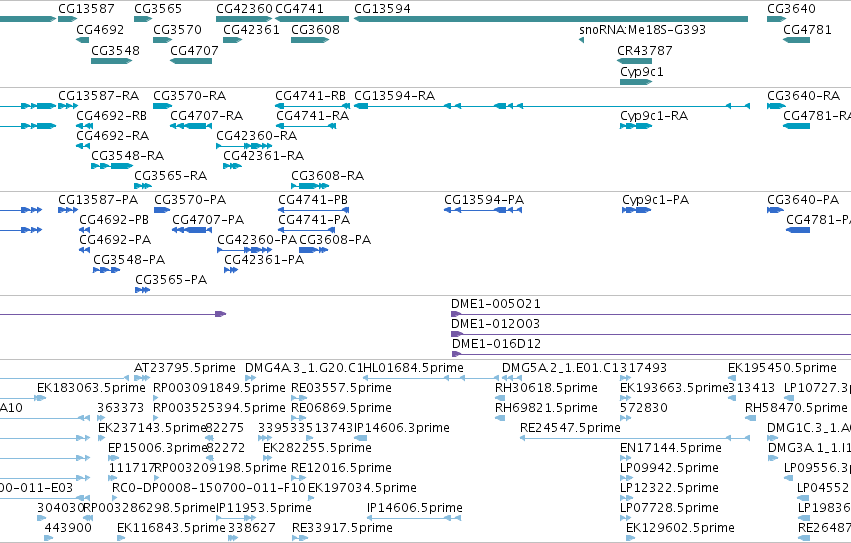Click the EK129602.5prime EST label
Viewport: 851px width, 543px height.
[x=680, y=528]
